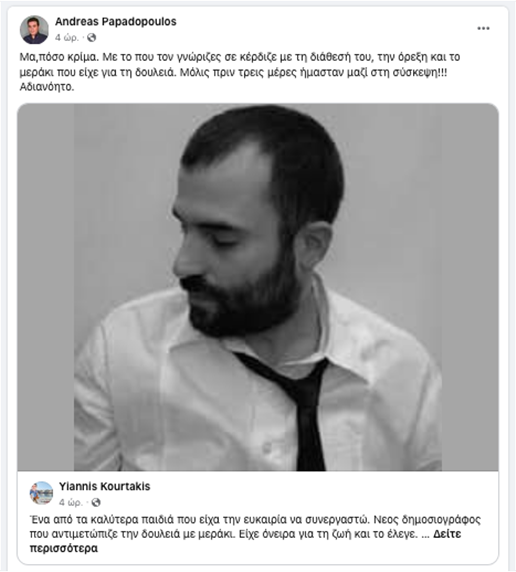Open the Yiannis Kourtakis name link
The width and height of the screenshot is (516, 572).
[105, 486]
